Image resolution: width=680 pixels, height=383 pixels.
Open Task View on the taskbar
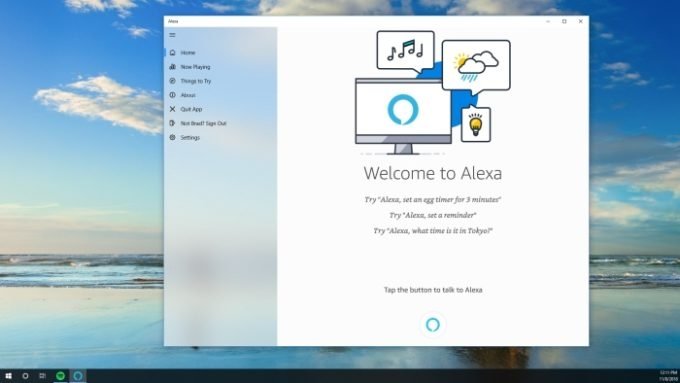(42, 376)
